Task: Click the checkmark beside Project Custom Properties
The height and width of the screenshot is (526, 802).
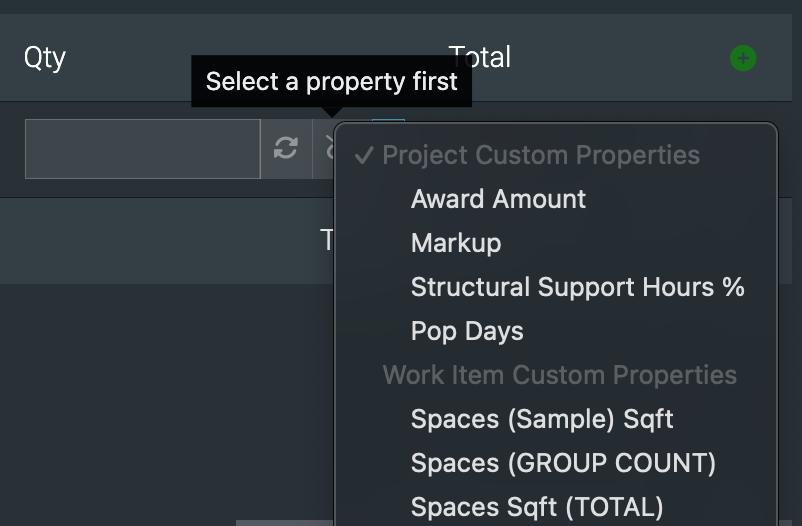Action: (364, 155)
